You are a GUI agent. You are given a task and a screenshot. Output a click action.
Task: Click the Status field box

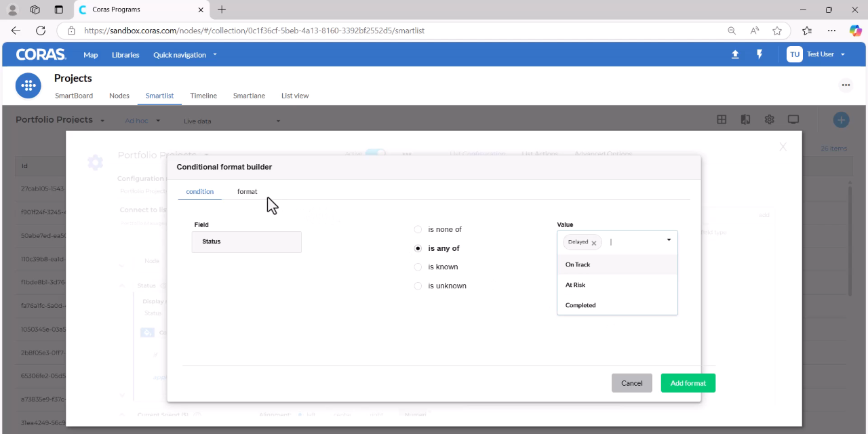point(247,242)
